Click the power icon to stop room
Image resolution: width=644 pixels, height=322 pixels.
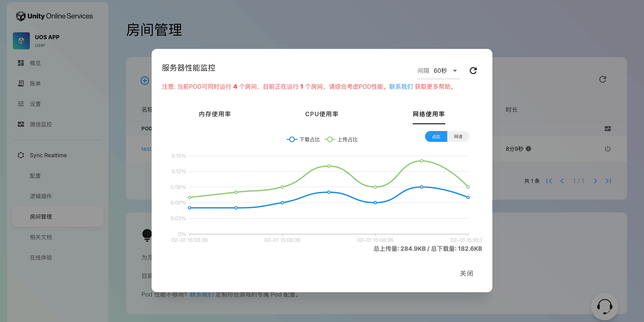point(608,149)
